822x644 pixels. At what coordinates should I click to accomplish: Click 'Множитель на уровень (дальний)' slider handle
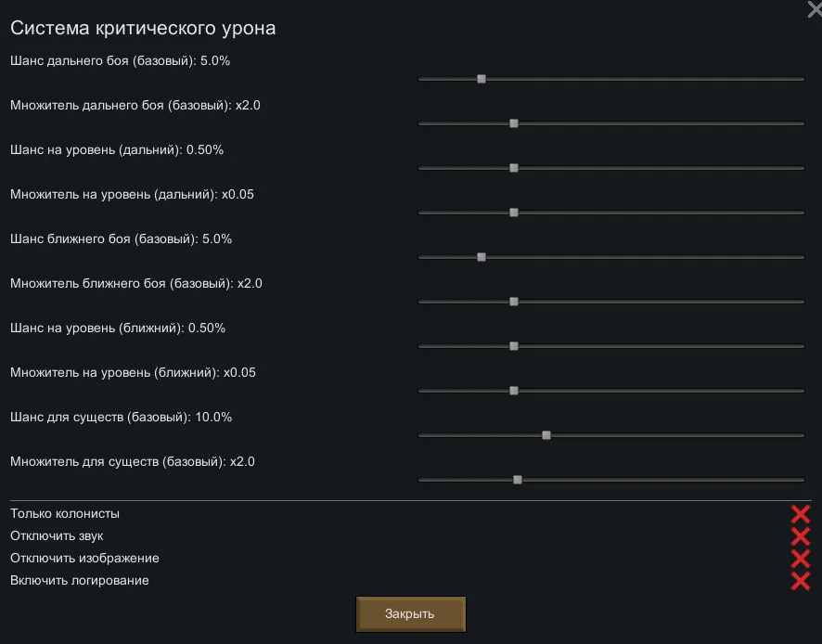click(x=513, y=213)
